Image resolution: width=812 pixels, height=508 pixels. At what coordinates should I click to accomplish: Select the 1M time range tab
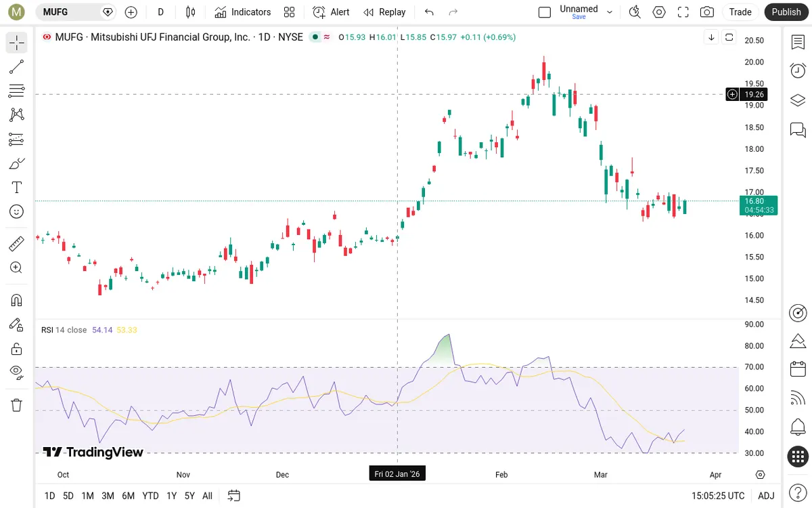coord(87,496)
